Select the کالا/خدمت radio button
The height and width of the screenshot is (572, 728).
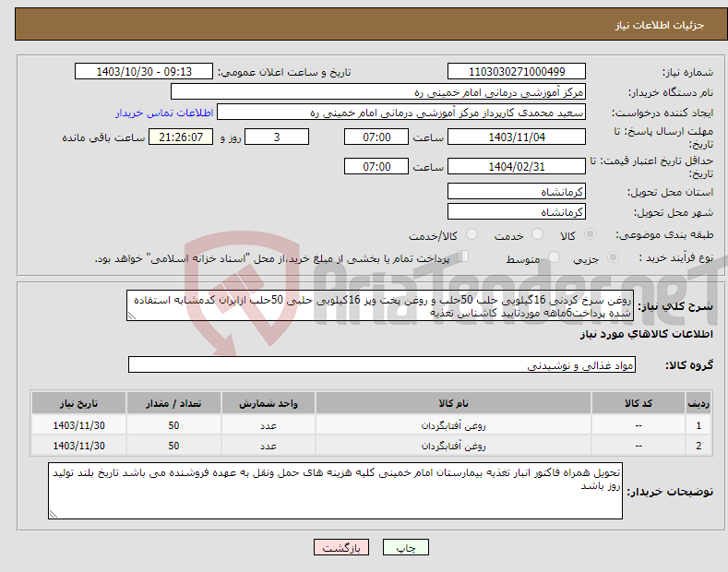[x=471, y=234]
